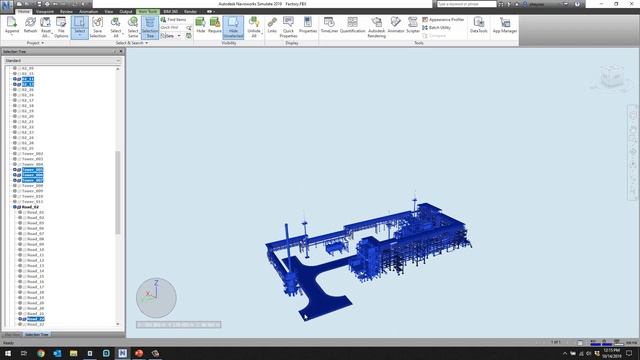This screenshot has width=640, height=360.
Task: Open the Project group dropdown
Action: pyautogui.click(x=35, y=43)
